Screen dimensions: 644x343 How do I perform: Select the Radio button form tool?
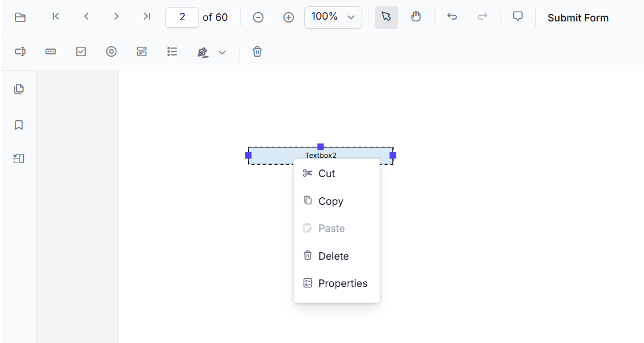point(111,51)
